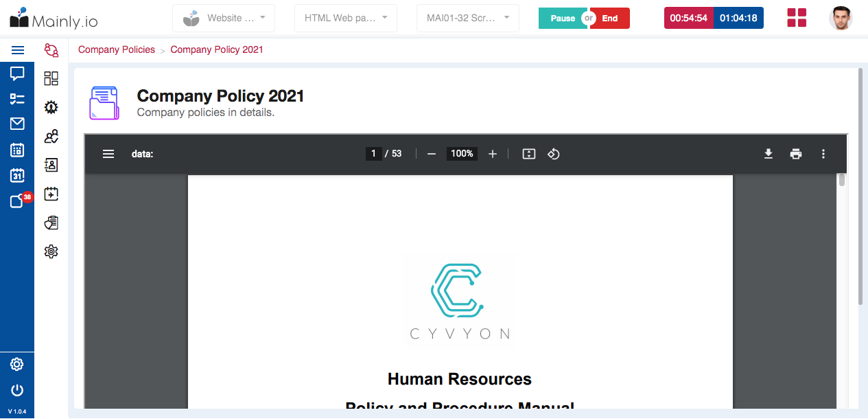Open the dashboard tiles icon
The image size is (868, 419).
(x=51, y=78)
